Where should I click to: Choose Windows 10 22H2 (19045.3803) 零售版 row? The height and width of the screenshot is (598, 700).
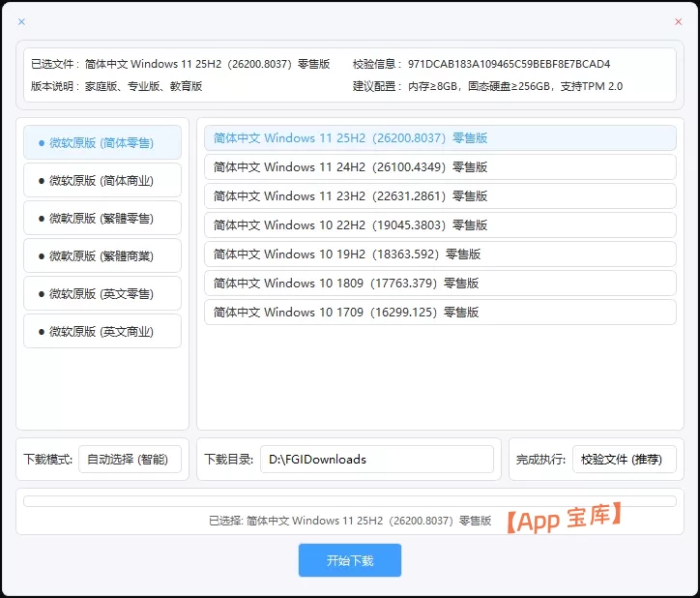tap(440, 225)
